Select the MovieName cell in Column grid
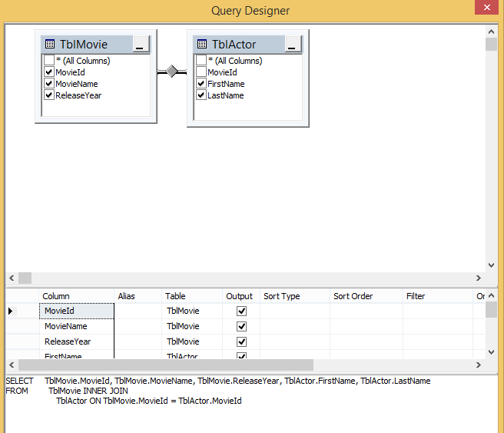Viewport: 504px width, 433px height. pos(77,327)
